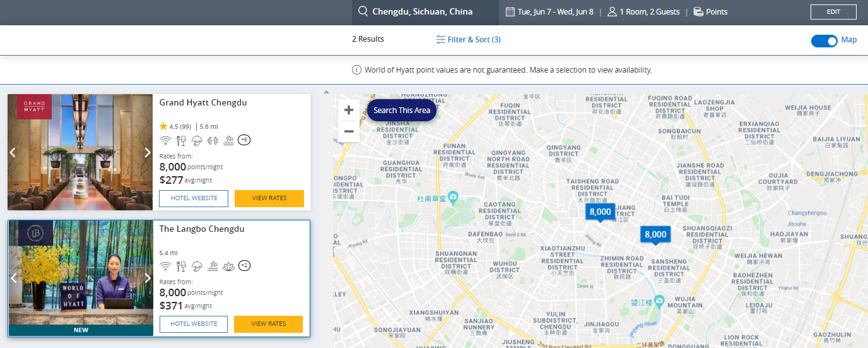Click the Points rate type in header
Viewport: 868px width, 348px height.
pos(717,11)
